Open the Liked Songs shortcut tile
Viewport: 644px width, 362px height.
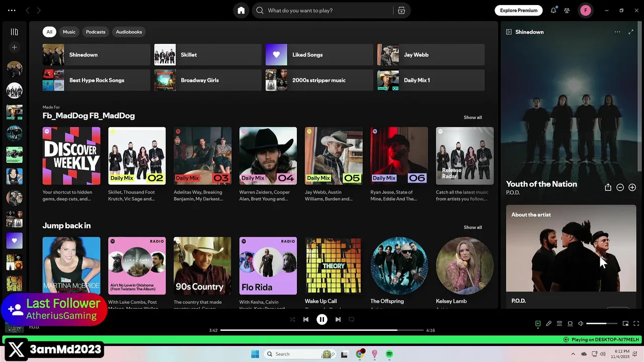(319, 55)
